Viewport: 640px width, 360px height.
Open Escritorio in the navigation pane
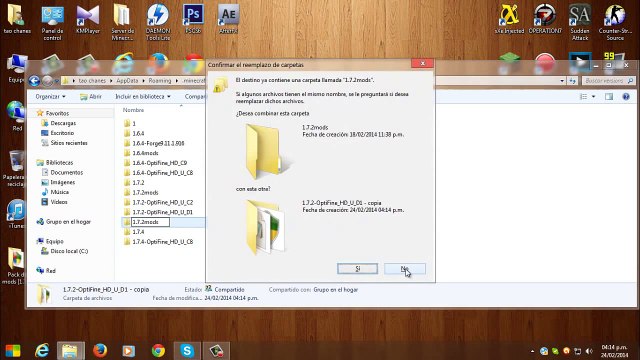pyautogui.click(x=62, y=133)
